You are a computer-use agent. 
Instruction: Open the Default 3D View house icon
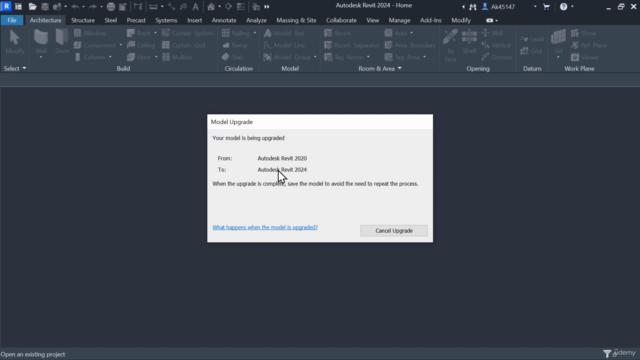click(x=211, y=7)
